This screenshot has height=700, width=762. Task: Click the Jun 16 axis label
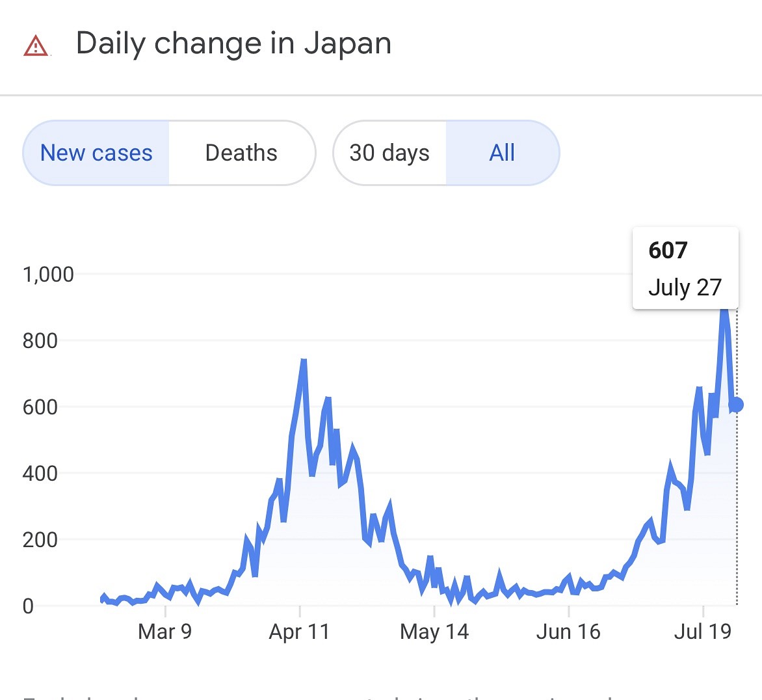point(568,631)
